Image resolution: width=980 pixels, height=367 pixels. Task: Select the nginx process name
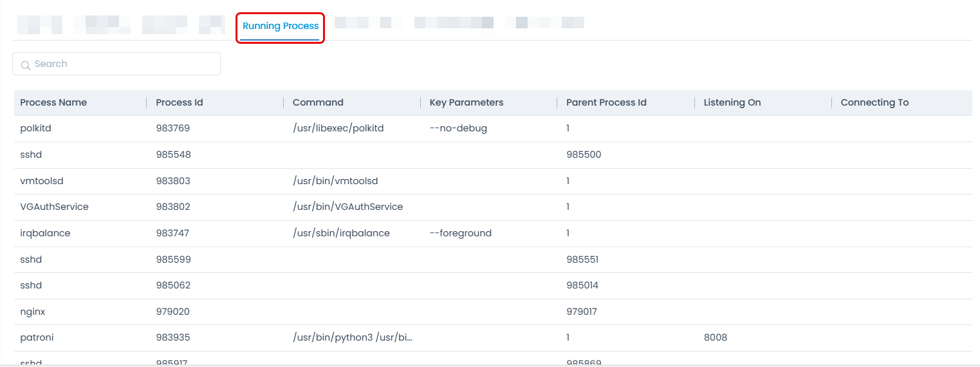point(33,312)
